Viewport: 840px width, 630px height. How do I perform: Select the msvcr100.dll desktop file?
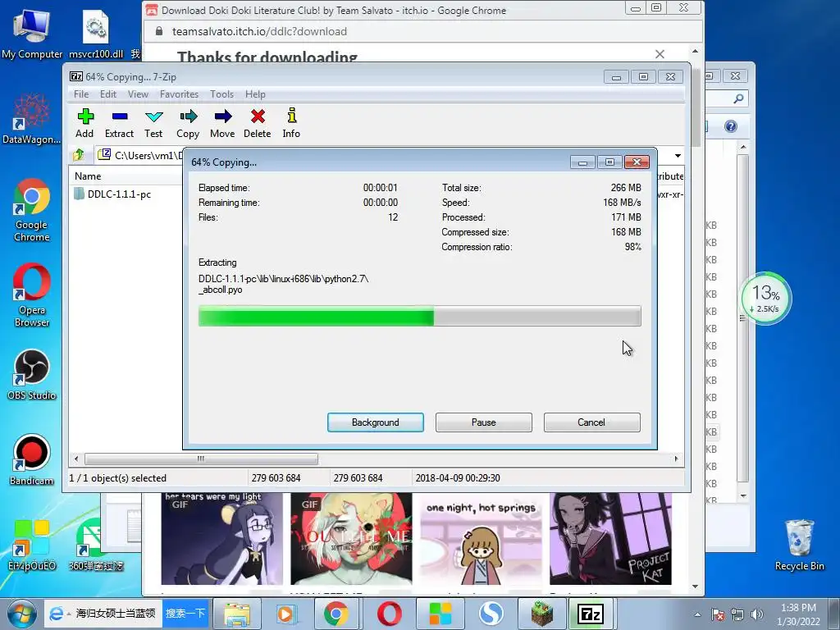point(96,33)
